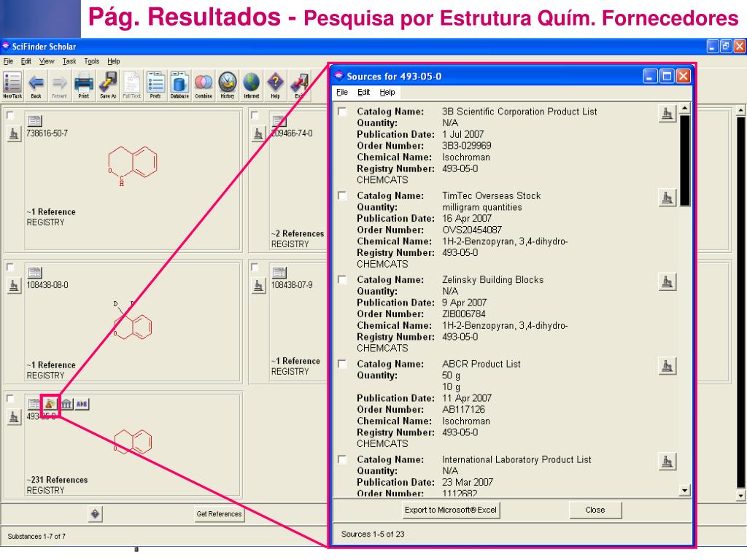Open the History toolbar icon
747x560 pixels.
click(228, 85)
